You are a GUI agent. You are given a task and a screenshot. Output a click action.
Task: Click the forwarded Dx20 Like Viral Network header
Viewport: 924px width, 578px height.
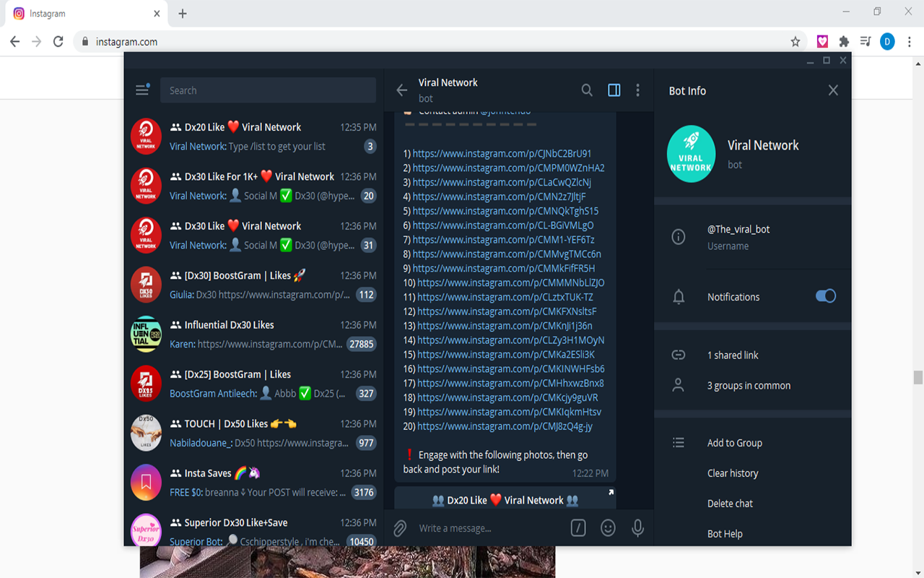(505, 500)
